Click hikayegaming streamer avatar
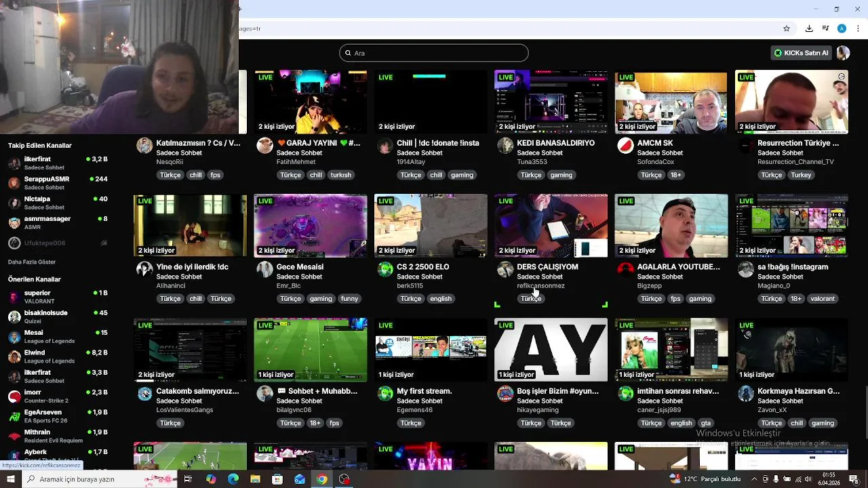868x488 pixels. click(x=505, y=393)
